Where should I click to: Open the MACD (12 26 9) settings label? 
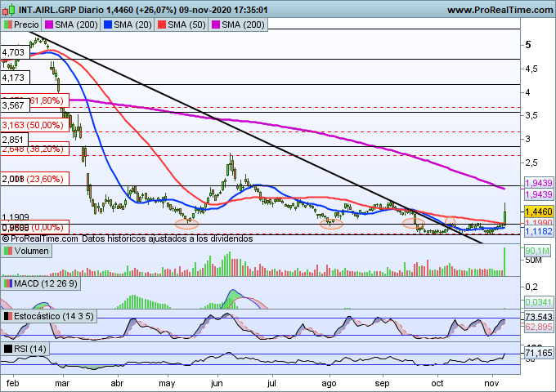coord(47,283)
